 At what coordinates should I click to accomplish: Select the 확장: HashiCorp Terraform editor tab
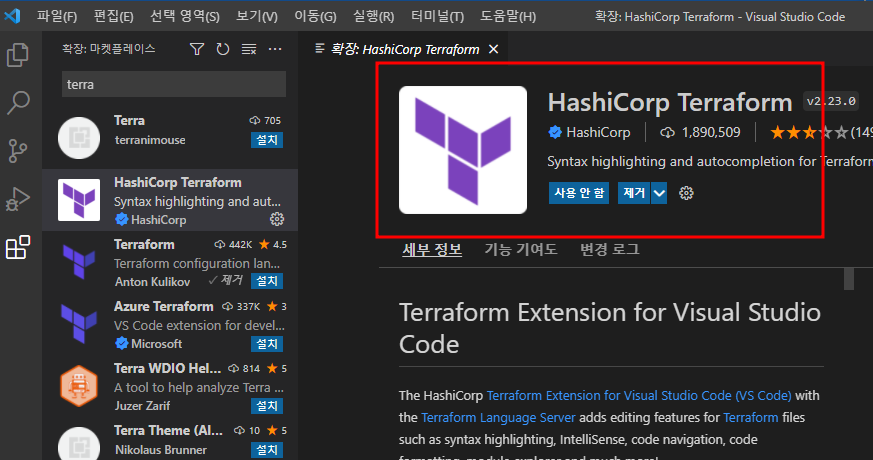point(405,50)
